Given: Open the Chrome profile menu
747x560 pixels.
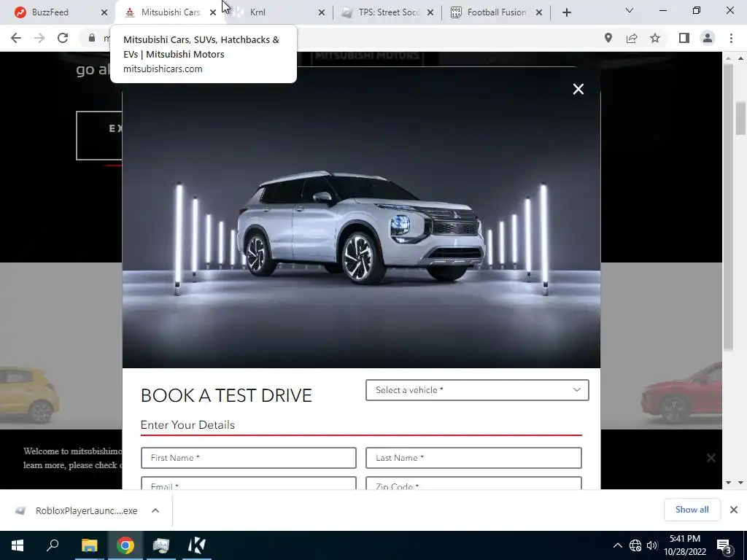Looking at the screenshot, I should pyautogui.click(x=708, y=38).
